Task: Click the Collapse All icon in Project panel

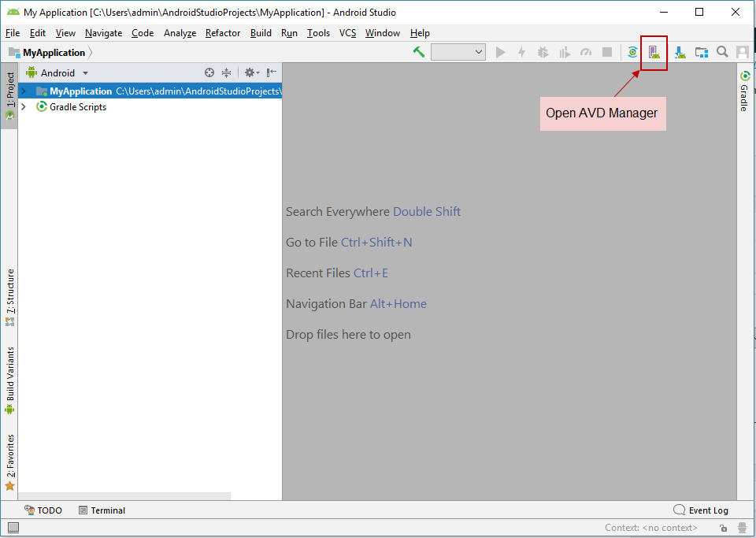Action: 226,72
